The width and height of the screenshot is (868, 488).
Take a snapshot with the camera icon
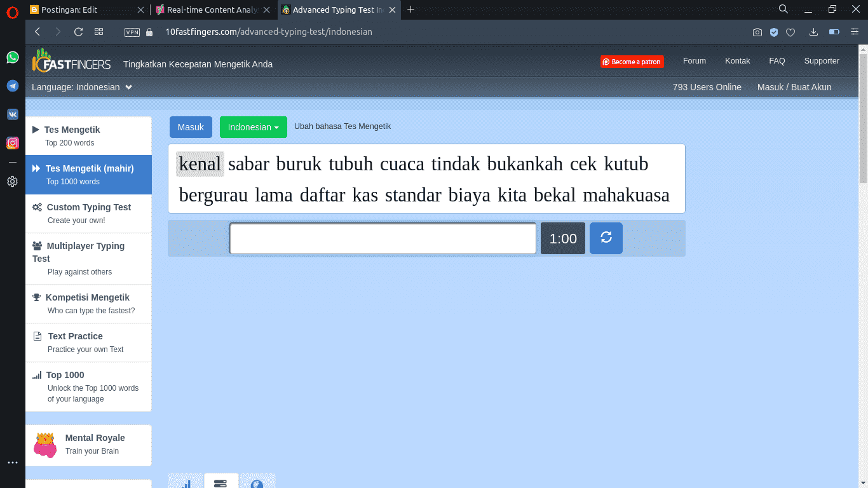pos(757,31)
